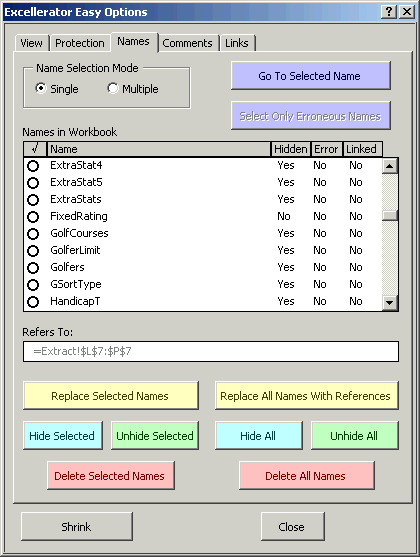Select the ExtraStat4 radio circle
Viewport: 420px width, 557px height.
coord(33,166)
